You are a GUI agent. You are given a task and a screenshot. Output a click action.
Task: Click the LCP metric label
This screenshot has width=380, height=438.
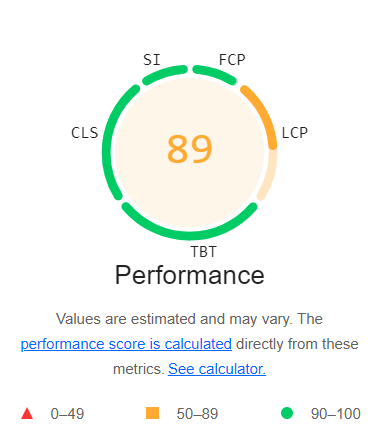[x=295, y=133]
